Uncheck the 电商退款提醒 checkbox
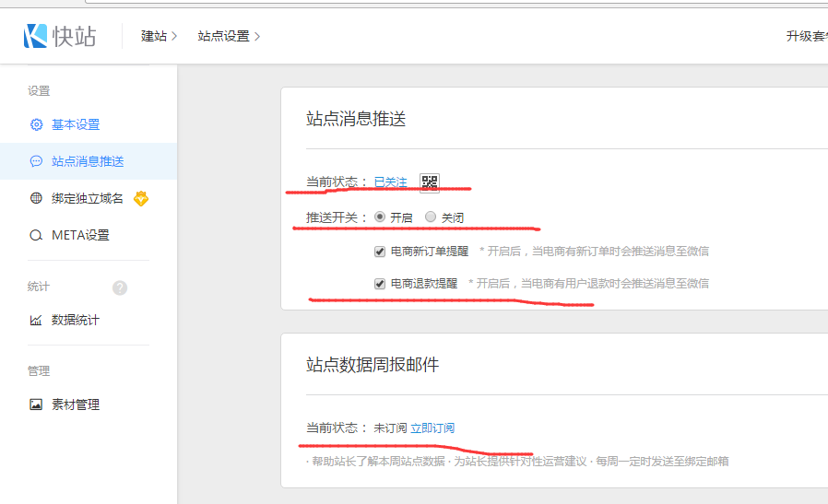Viewport: 828px width, 504px height. tap(380, 284)
